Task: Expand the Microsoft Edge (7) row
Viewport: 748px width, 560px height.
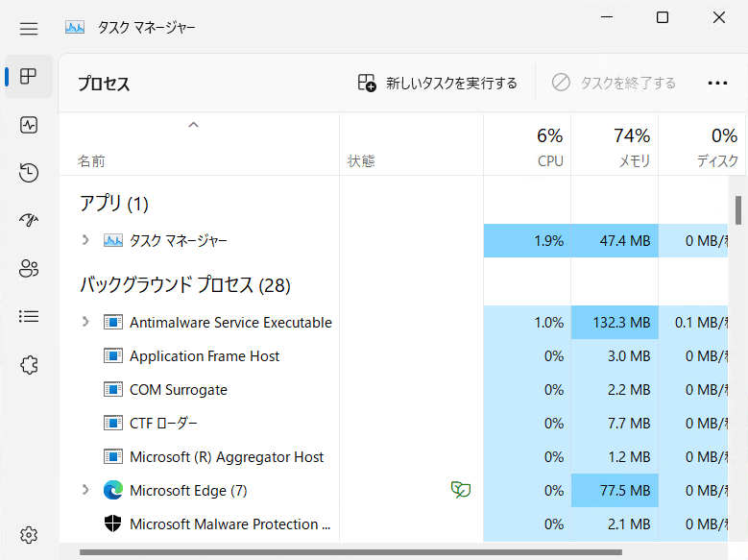Action: (x=85, y=490)
